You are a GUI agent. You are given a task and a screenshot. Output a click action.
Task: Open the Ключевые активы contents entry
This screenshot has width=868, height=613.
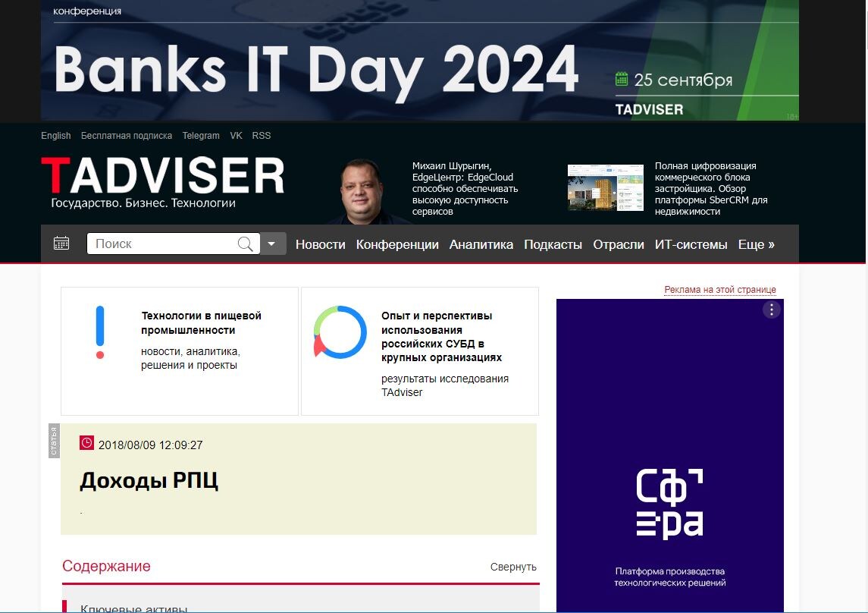(x=134, y=608)
